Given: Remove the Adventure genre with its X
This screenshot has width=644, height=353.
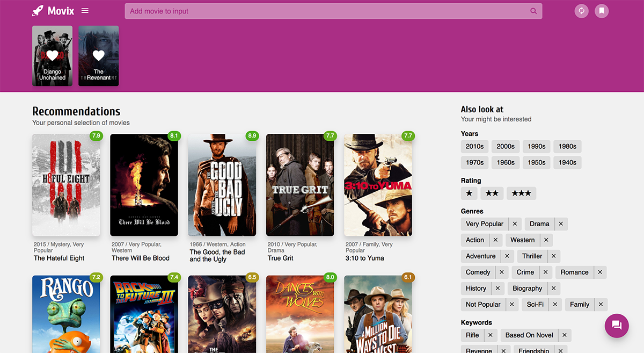Looking at the screenshot, I should (x=507, y=256).
